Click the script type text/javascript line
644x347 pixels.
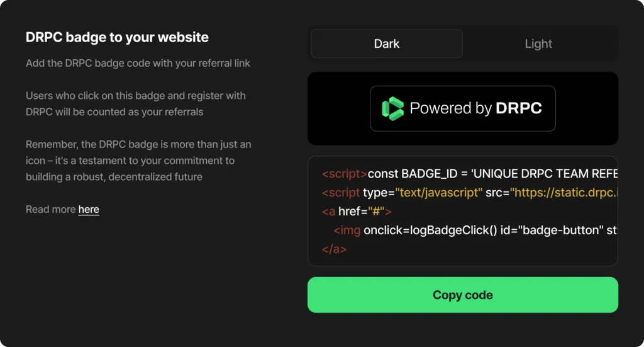[x=470, y=193]
